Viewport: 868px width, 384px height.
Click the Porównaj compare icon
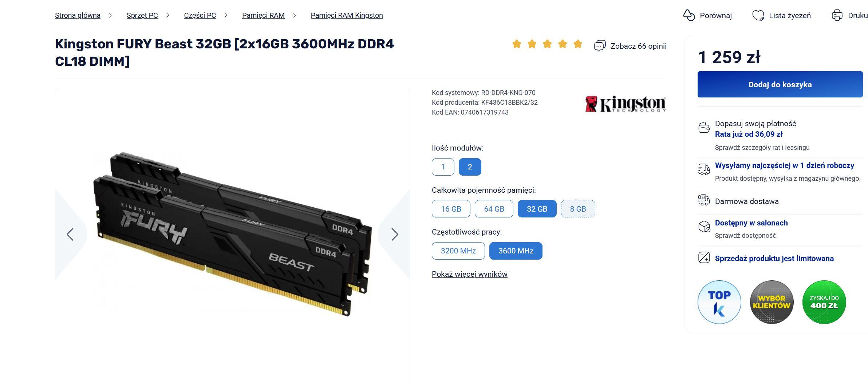pos(689,15)
